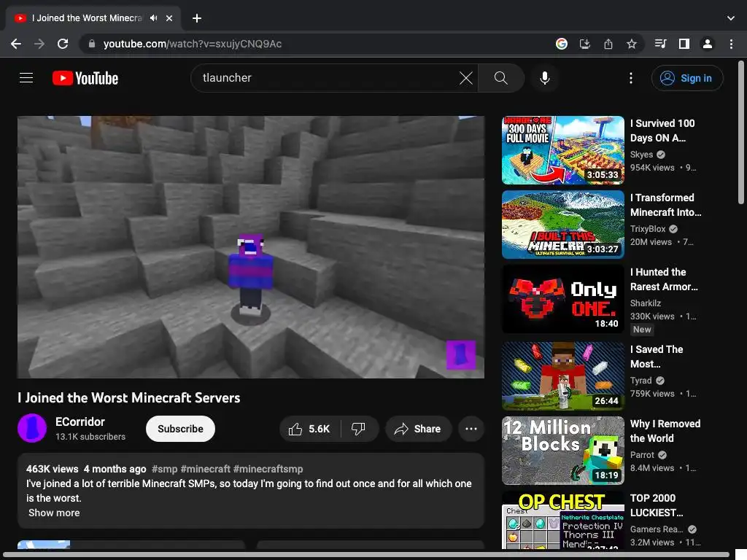Mute the tab via the speaker icon
747x560 pixels.
(x=153, y=18)
